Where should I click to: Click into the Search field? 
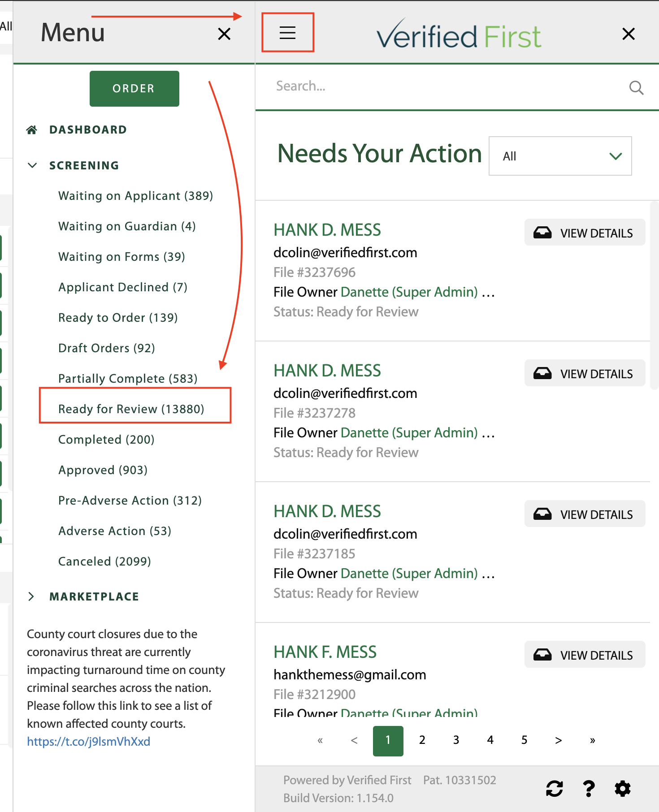[448, 86]
